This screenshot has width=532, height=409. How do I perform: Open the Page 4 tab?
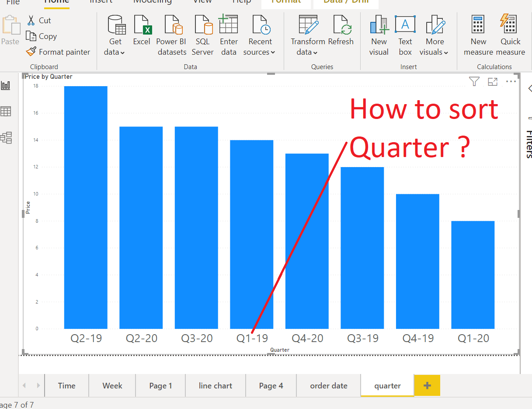[271, 385]
